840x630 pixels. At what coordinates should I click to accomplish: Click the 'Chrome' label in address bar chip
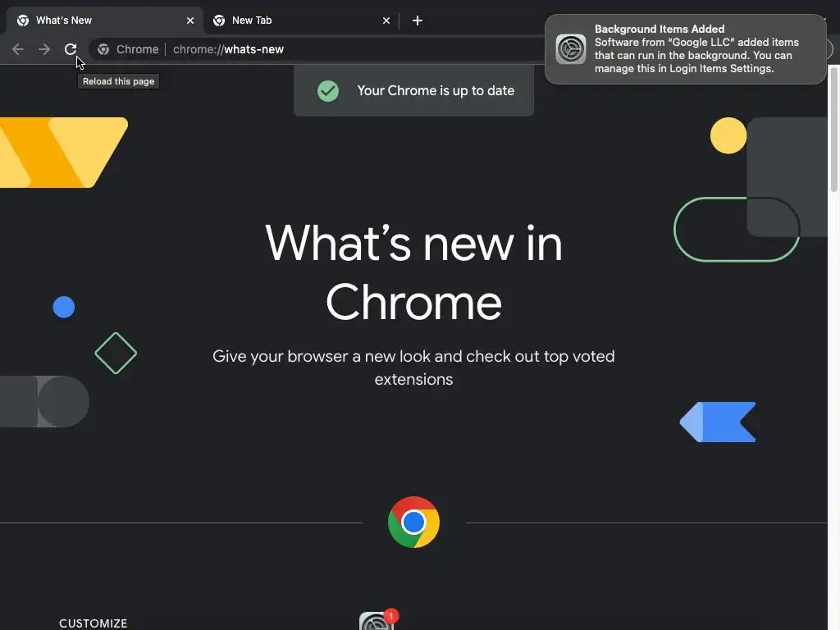point(138,49)
